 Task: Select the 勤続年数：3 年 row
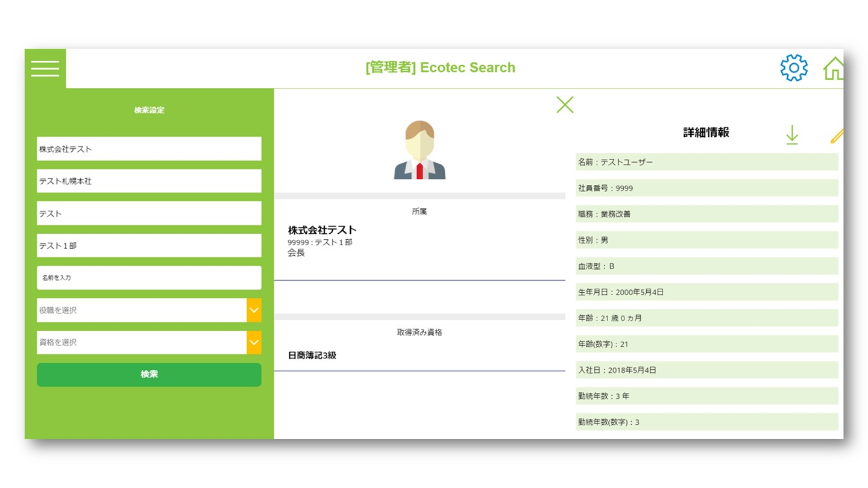[706, 396]
